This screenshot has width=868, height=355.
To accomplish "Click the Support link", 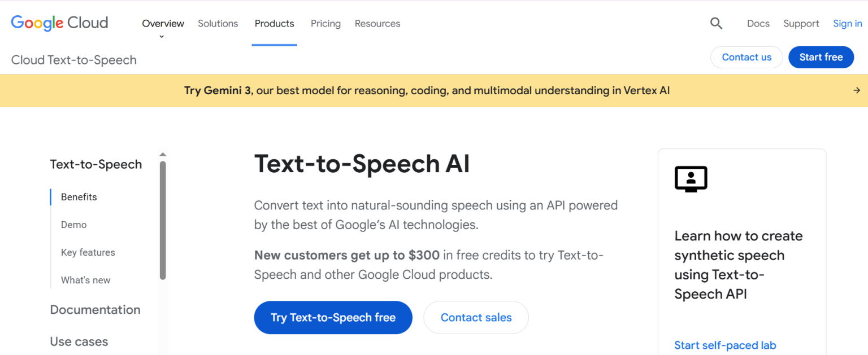I will [801, 24].
